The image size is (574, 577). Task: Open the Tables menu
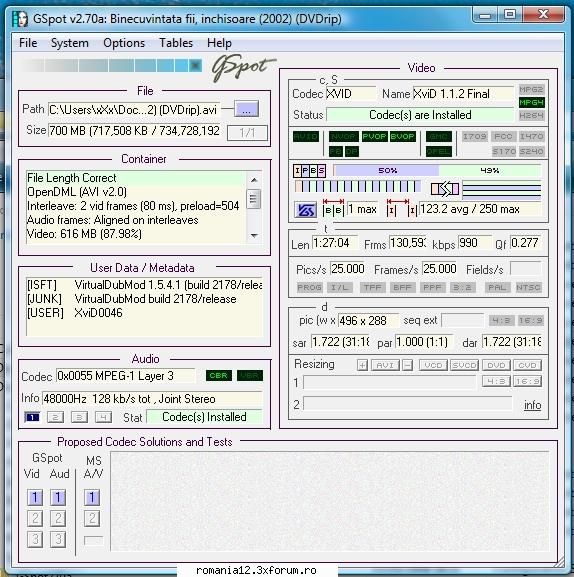click(x=176, y=43)
